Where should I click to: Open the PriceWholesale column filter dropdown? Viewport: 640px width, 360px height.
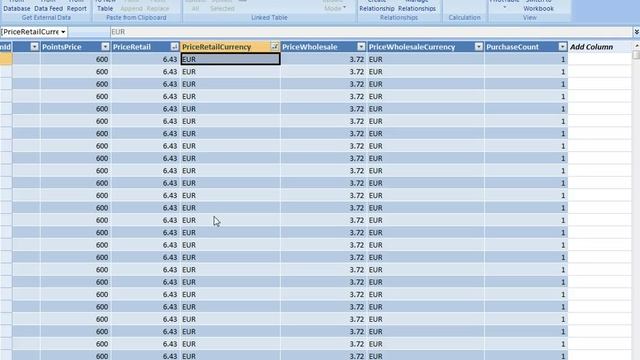click(x=361, y=47)
